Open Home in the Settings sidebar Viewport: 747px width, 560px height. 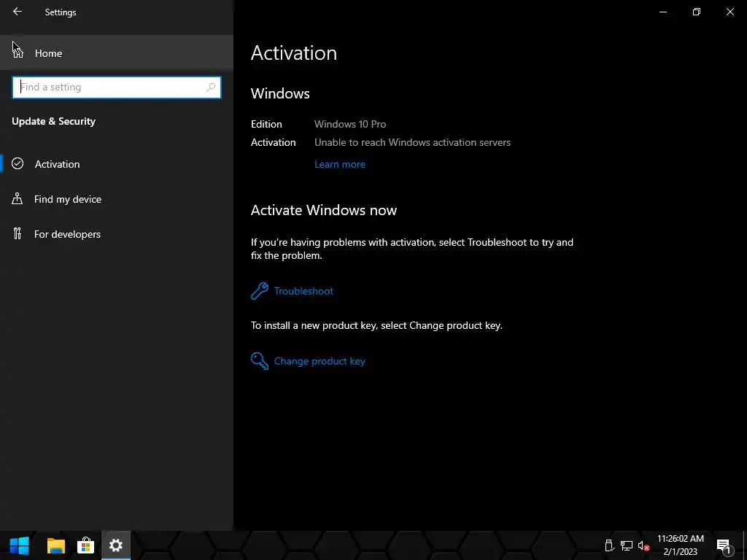tap(117, 52)
